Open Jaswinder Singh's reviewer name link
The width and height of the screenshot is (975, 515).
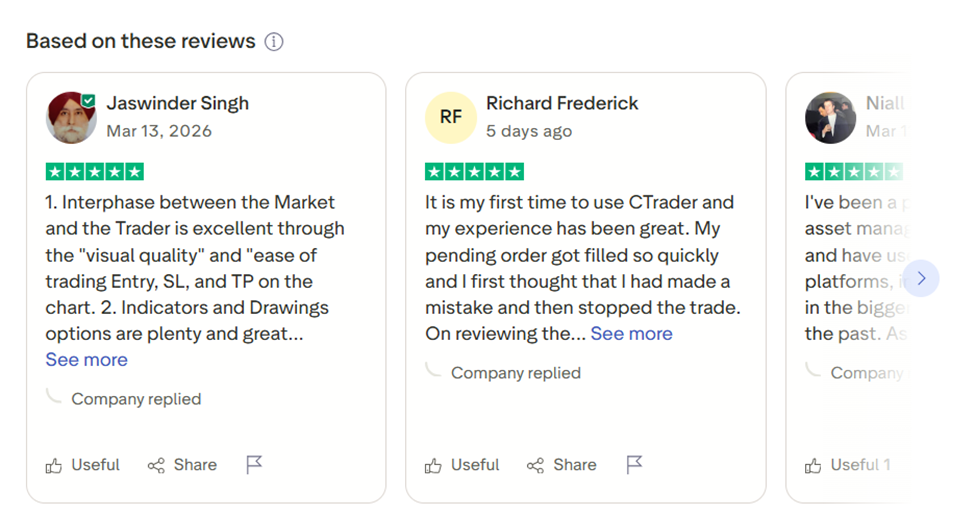178,103
